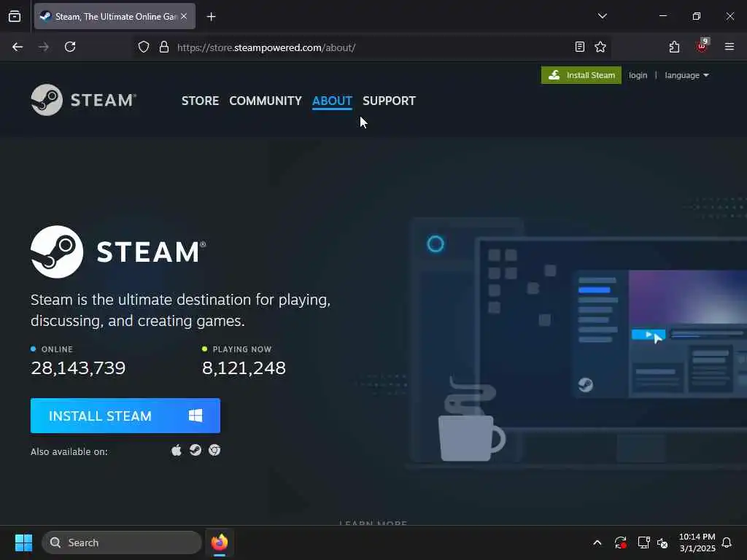The image size is (747, 560).
Task: Toggle reader view icon in address bar
Action: pyautogui.click(x=580, y=47)
